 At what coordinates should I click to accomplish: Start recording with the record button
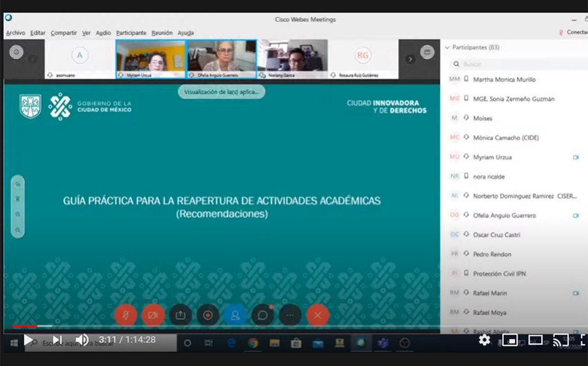pos(207,315)
